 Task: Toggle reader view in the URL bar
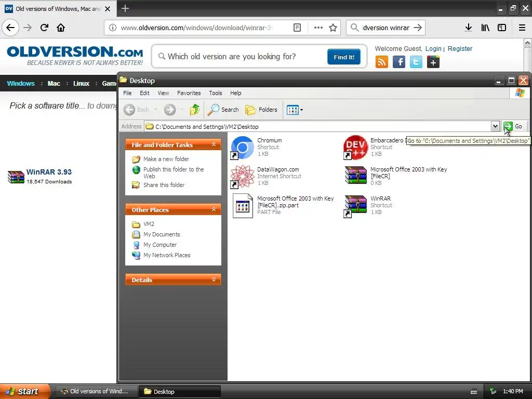point(297,28)
